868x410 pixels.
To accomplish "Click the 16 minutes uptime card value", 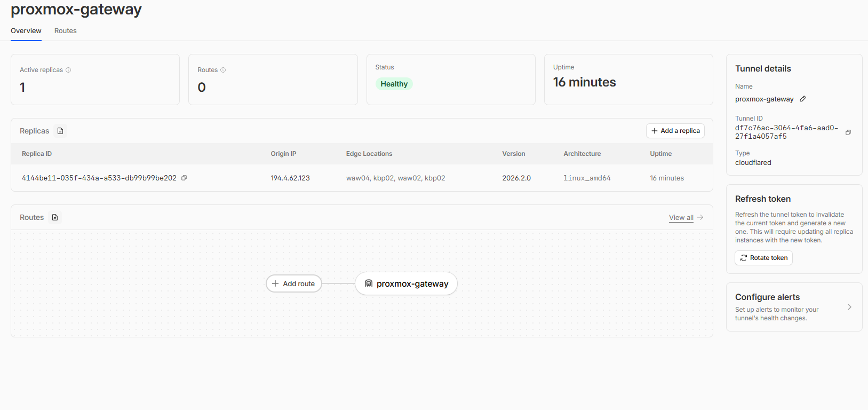I will click(584, 82).
